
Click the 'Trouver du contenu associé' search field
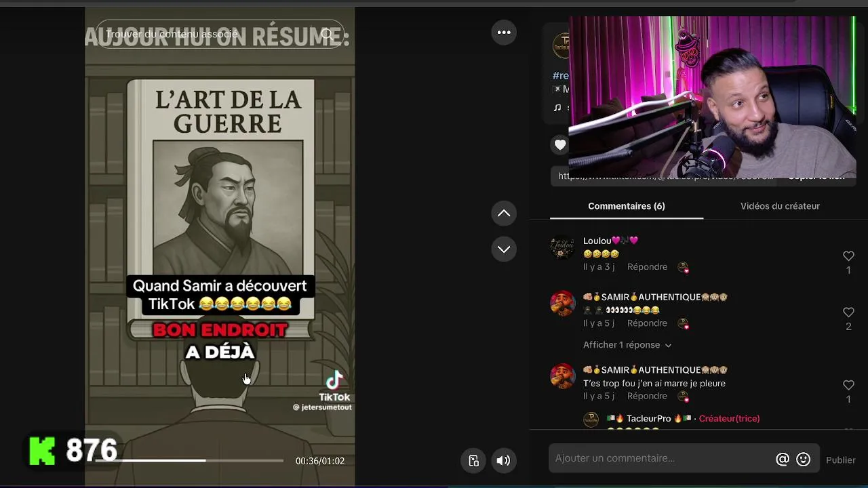220,34
